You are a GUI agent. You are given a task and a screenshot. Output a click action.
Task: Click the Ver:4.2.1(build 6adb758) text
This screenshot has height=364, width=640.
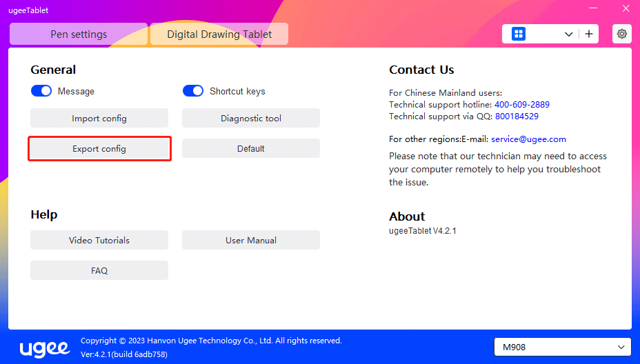click(124, 354)
